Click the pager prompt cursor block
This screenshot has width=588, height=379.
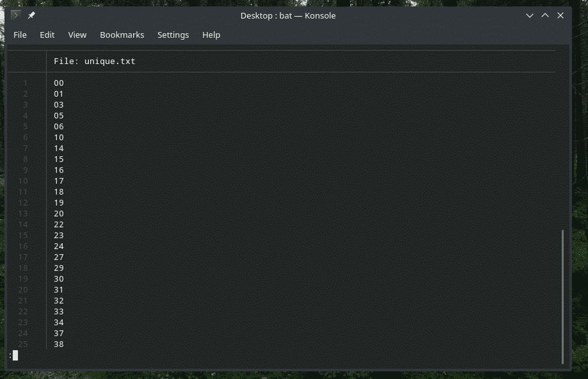[15, 355]
